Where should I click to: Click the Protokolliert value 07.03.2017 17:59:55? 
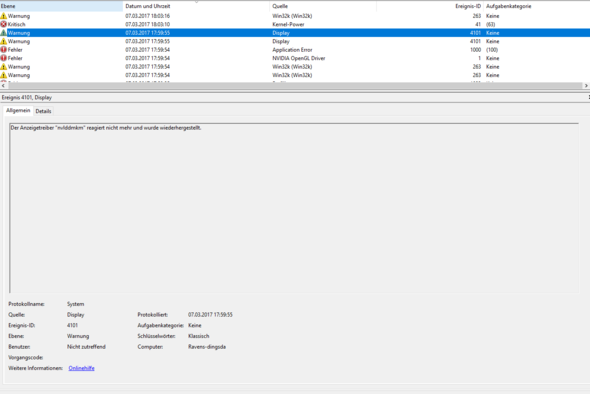pos(210,315)
